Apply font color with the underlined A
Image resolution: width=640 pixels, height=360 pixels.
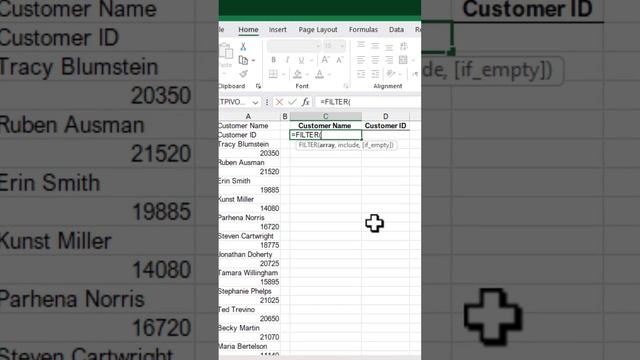[x=320, y=74]
